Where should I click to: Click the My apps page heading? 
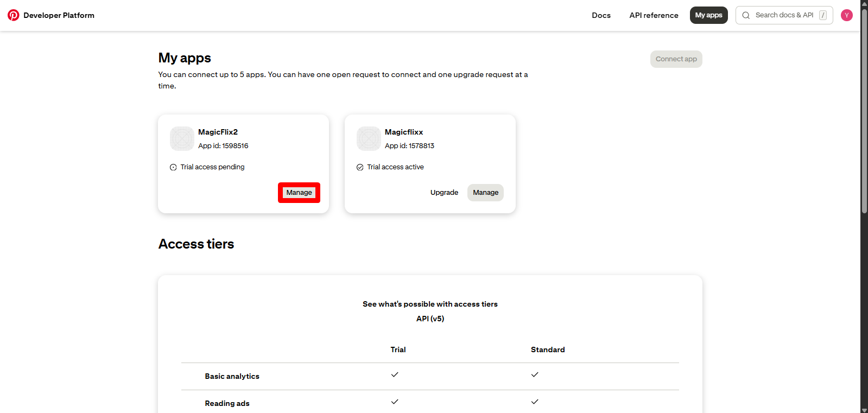click(x=185, y=58)
